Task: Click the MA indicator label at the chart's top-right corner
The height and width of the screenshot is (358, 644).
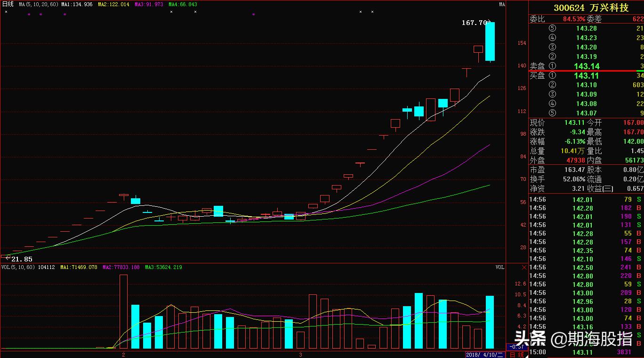Action: 502,5
